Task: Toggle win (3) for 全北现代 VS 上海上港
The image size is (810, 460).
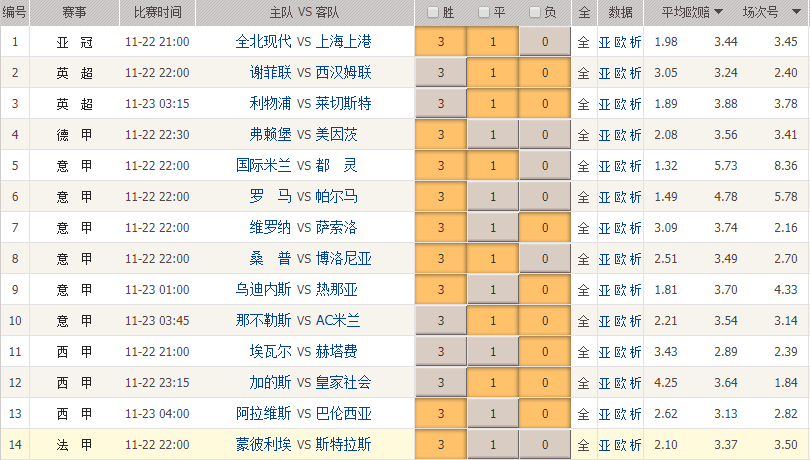Action: pyautogui.click(x=441, y=42)
